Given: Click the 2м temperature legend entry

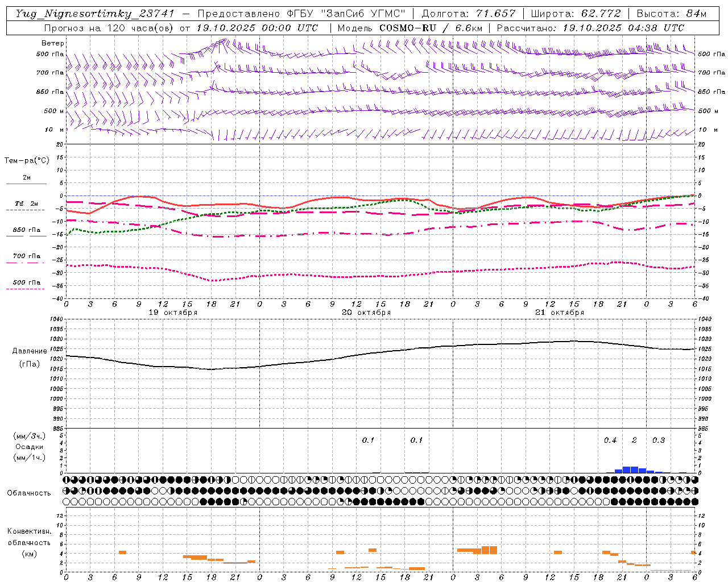Looking at the screenshot, I should 27,180.
